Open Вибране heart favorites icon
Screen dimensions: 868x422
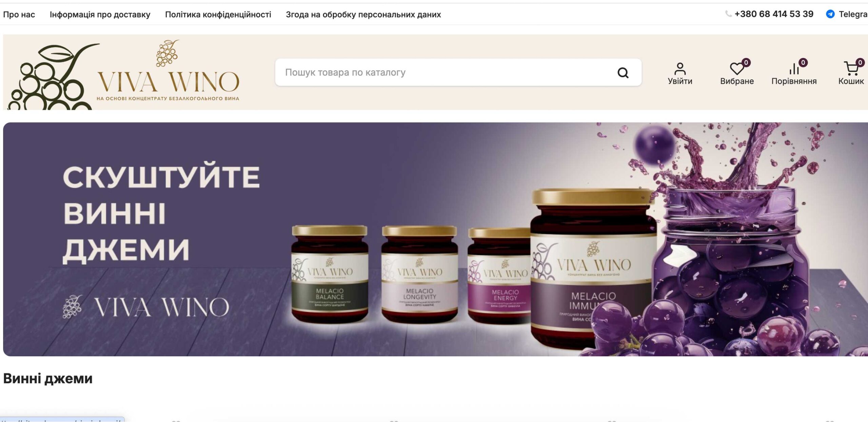(x=736, y=69)
